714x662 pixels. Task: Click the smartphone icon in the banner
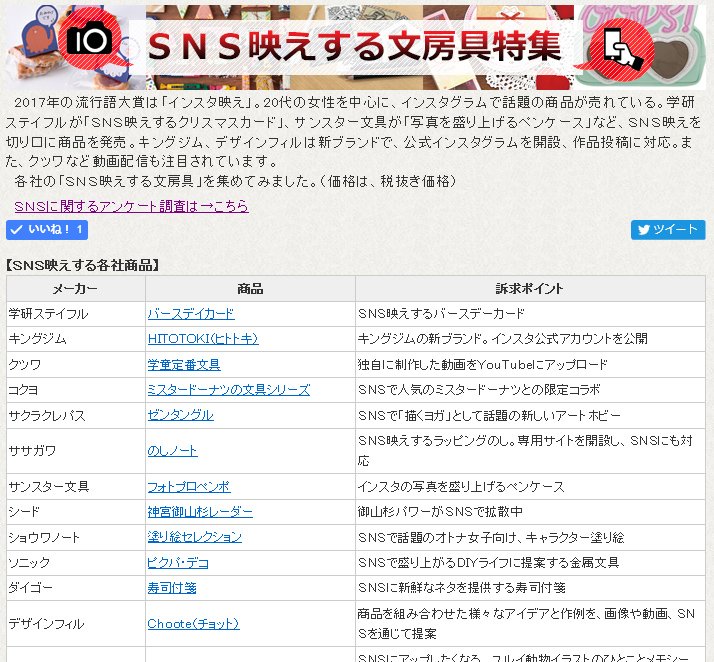click(x=622, y=48)
